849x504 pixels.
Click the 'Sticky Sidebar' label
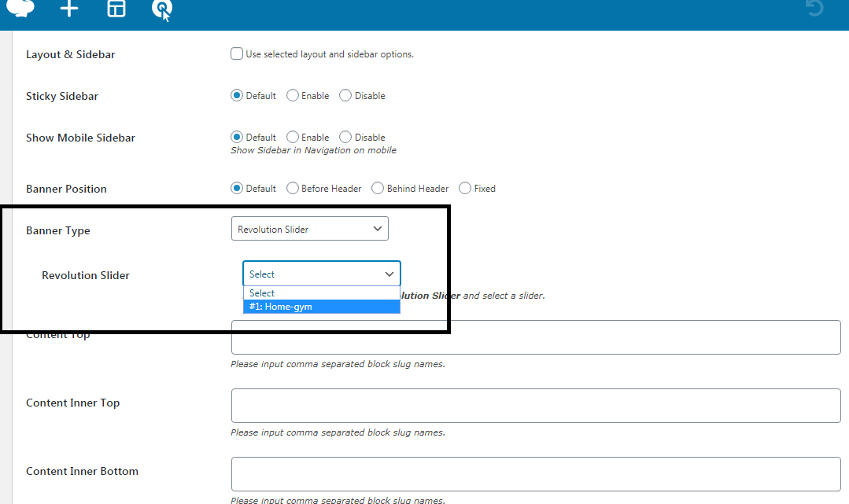pos(61,96)
